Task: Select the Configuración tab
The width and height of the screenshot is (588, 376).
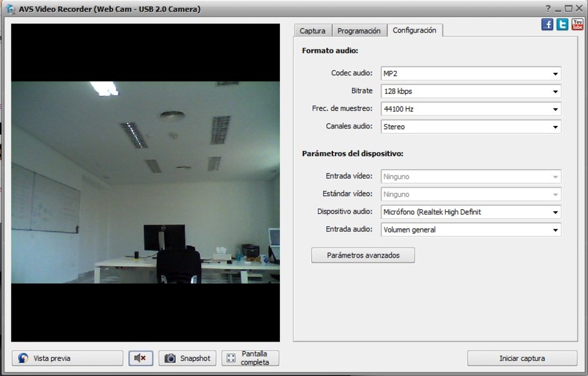Action: tap(415, 31)
